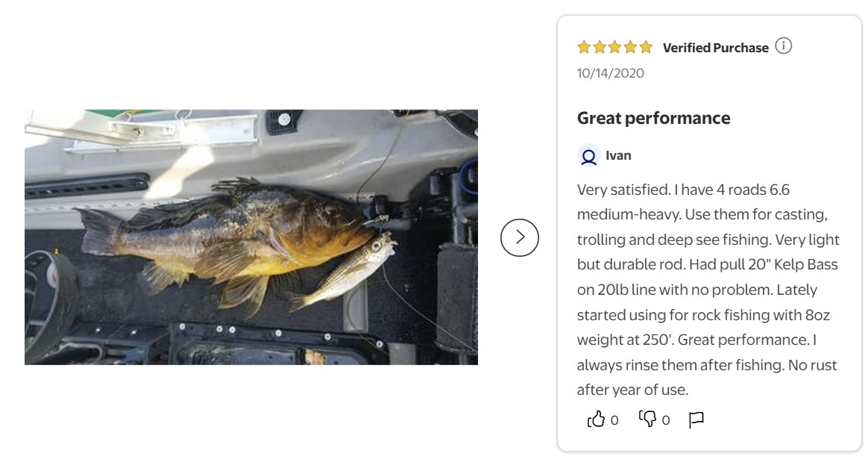The width and height of the screenshot is (868, 471).
Task: Click the thumbs down count number
Action: tap(666, 420)
